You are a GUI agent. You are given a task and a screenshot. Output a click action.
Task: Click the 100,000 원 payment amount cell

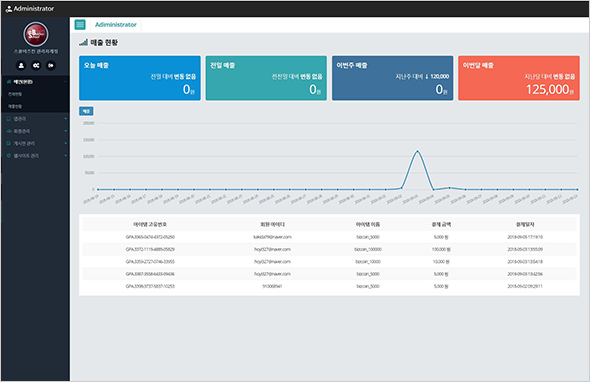[x=441, y=249]
